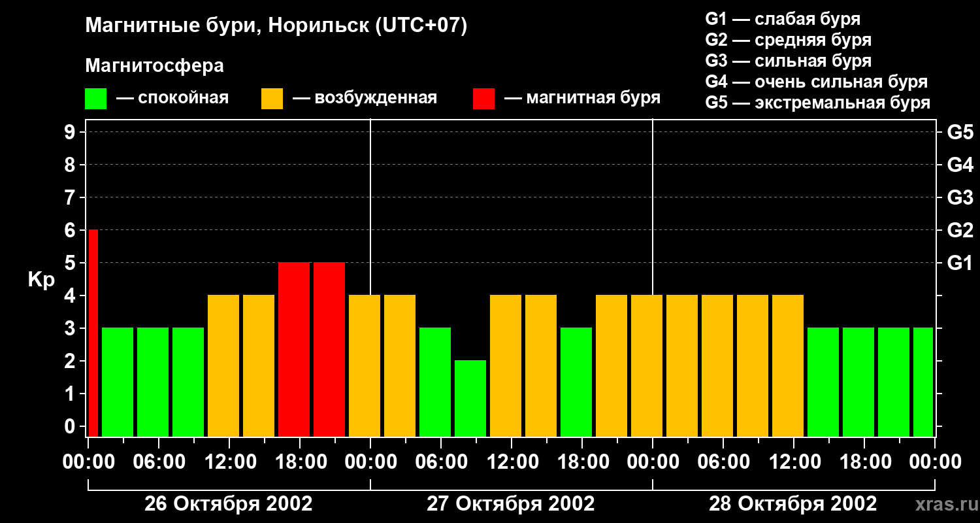
Task: Click the G2 label on the right scale
Action: (960, 230)
